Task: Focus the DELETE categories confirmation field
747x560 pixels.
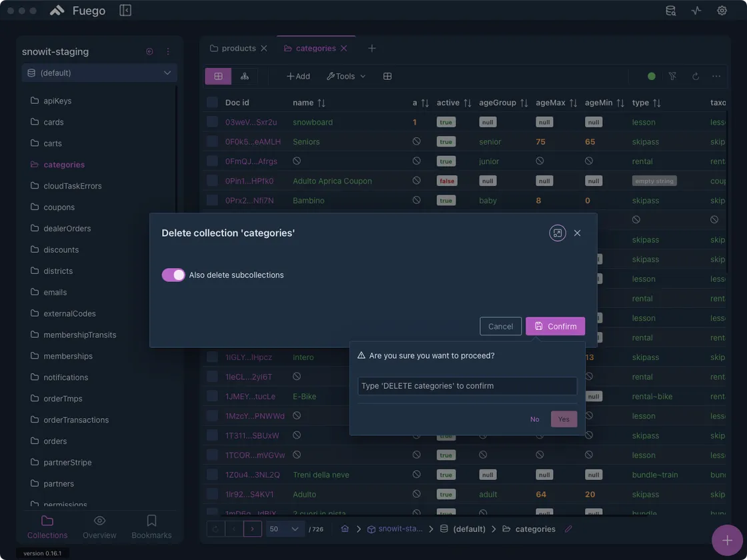Action: click(468, 386)
